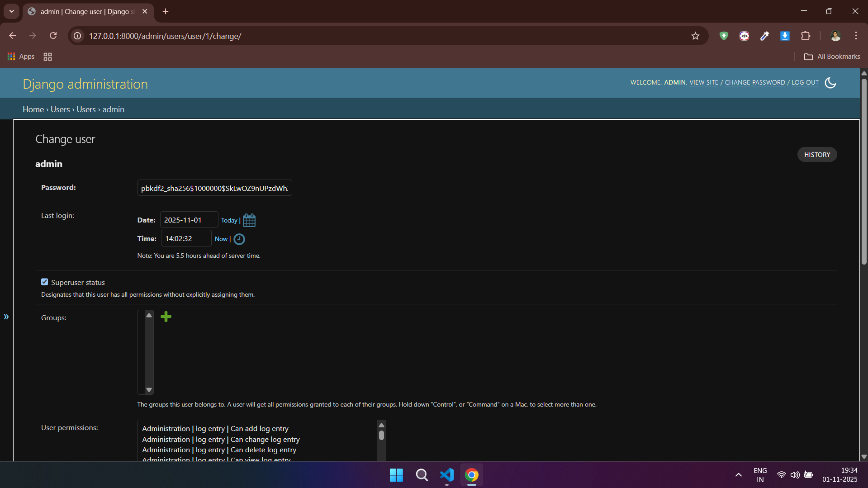868x488 pixels.
Task: Select Can add log entry permission
Action: tap(215, 429)
